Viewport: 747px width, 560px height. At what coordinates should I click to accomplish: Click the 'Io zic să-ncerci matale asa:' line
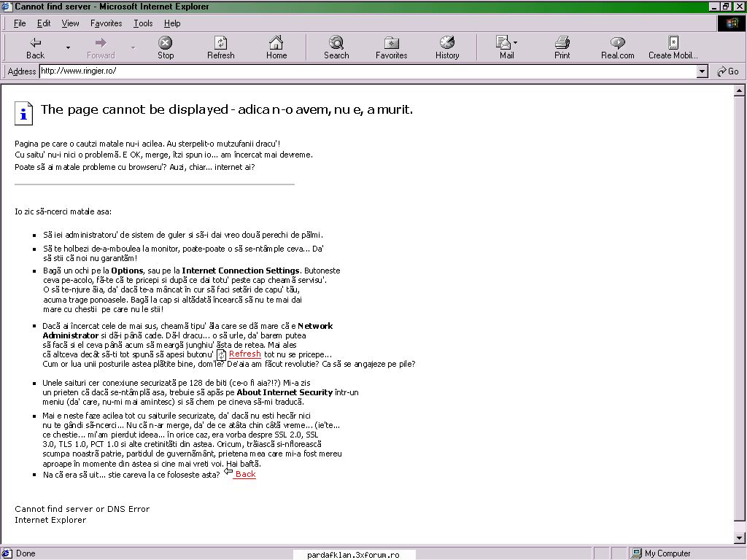63,211
